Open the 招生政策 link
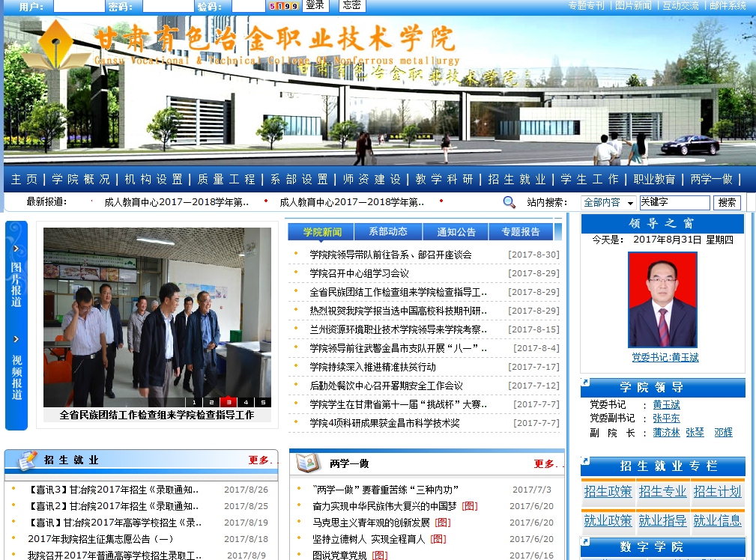756x560 pixels. coord(608,492)
